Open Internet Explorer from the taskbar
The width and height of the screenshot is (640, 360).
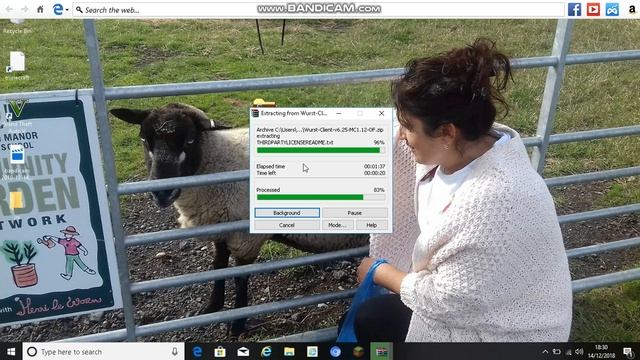coord(266,351)
